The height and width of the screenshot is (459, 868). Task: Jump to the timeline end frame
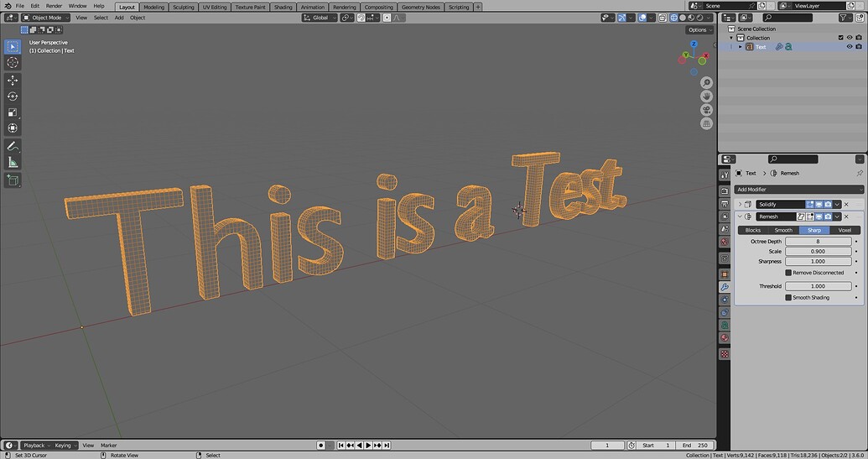tap(387, 446)
